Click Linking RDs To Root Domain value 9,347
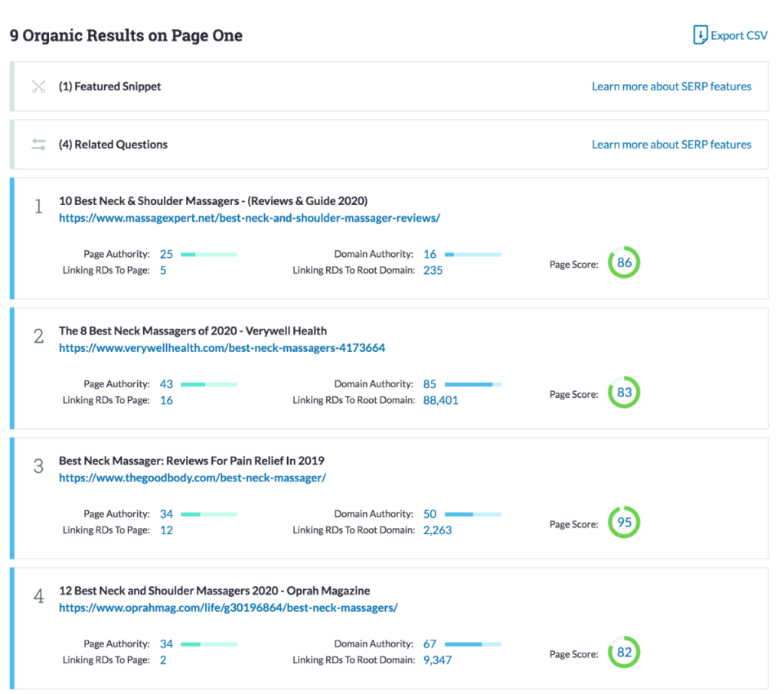This screenshot has width=784, height=694. [437, 660]
